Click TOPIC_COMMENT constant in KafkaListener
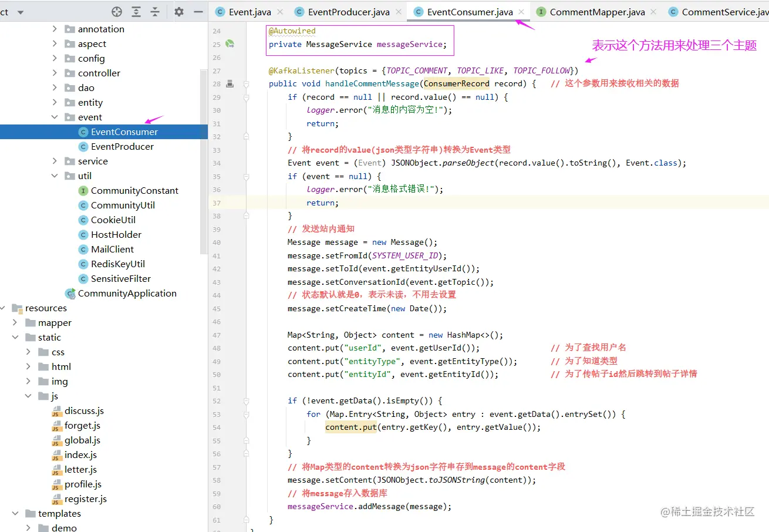 [416, 70]
